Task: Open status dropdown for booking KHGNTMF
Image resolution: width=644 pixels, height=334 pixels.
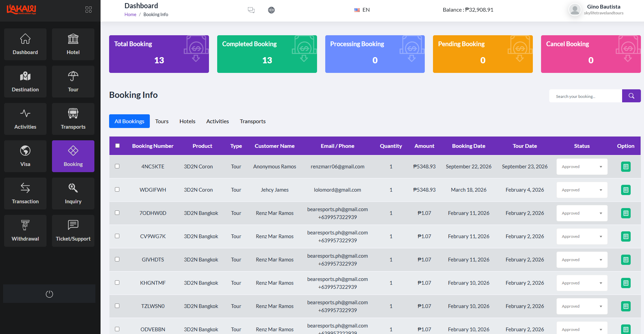Action: pyautogui.click(x=582, y=283)
